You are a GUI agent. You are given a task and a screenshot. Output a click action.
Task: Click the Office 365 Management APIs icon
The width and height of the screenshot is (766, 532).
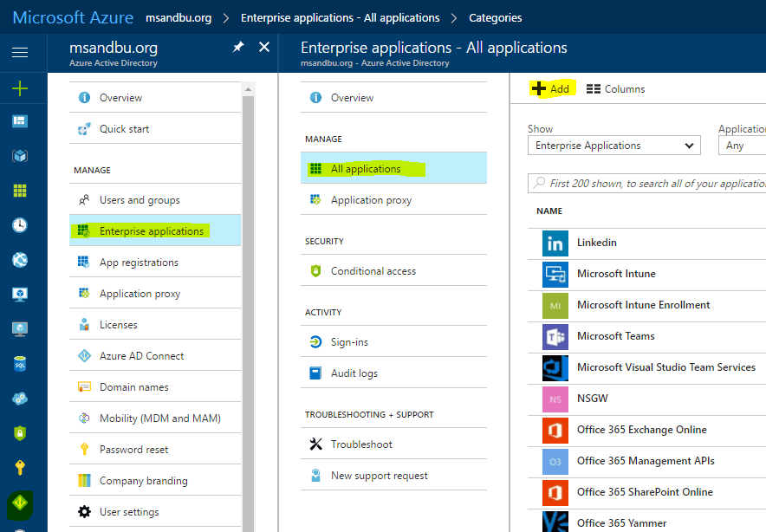coord(555,462)
